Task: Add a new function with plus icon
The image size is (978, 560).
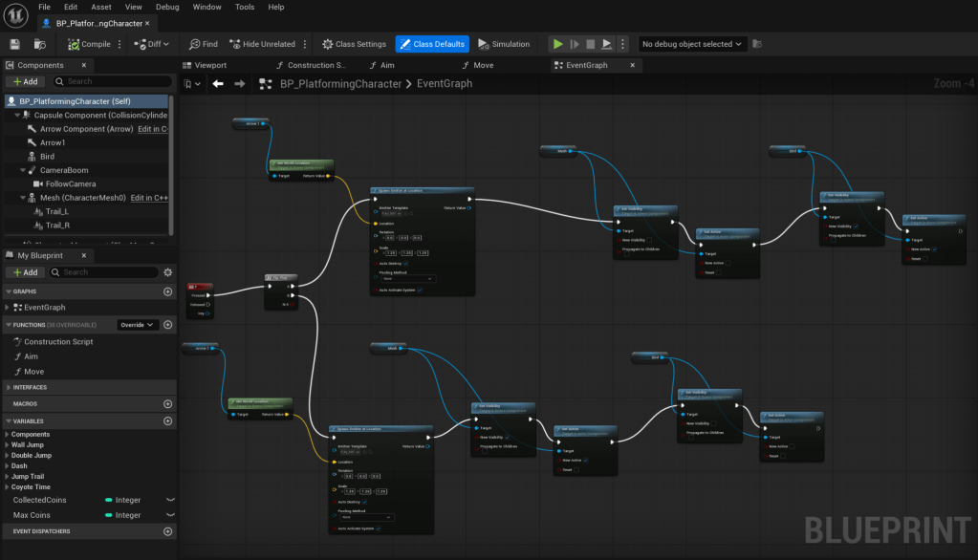Action: pyautogui.click(x=168, y=325)
